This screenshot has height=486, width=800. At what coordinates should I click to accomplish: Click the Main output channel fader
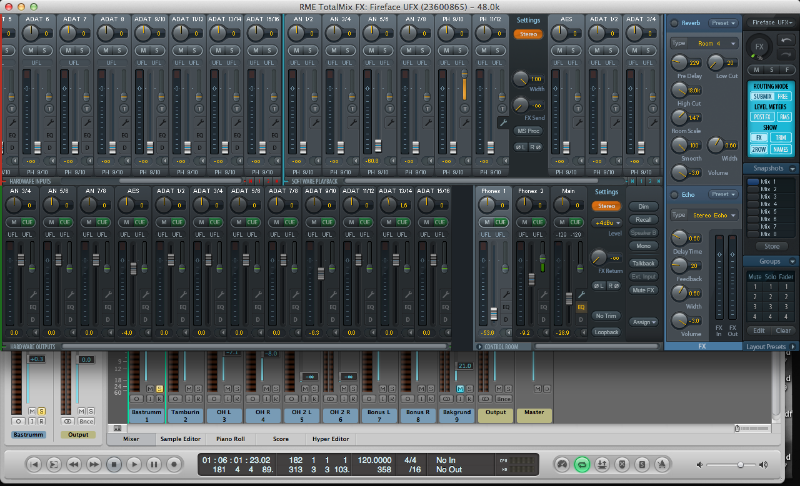pyautogui.click(x=569, y=299)
